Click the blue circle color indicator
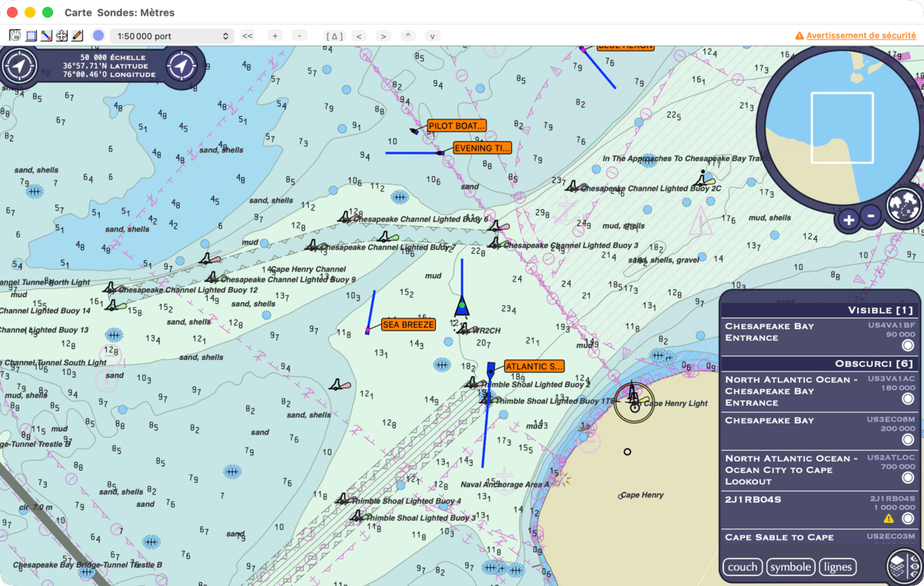 (98, 35)
